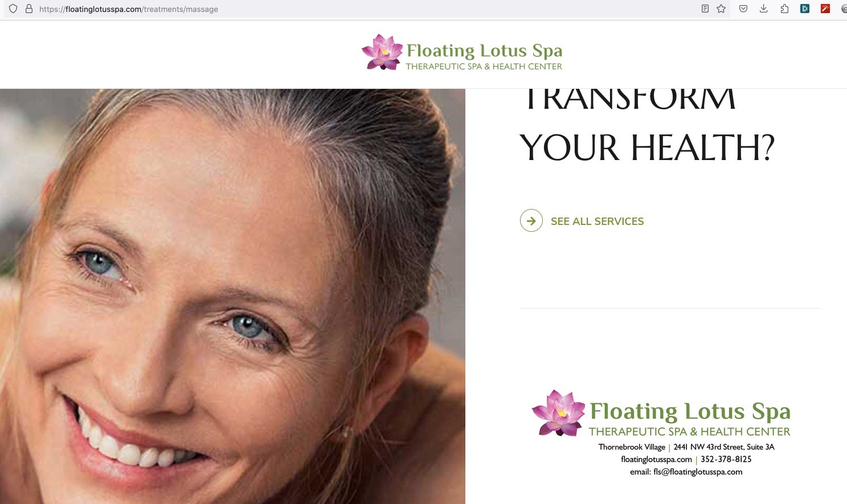The width and height of the screenshot is (847, 504).
Task: Click the teal extension icon in toolbar
Action: [x=805, y=9]
